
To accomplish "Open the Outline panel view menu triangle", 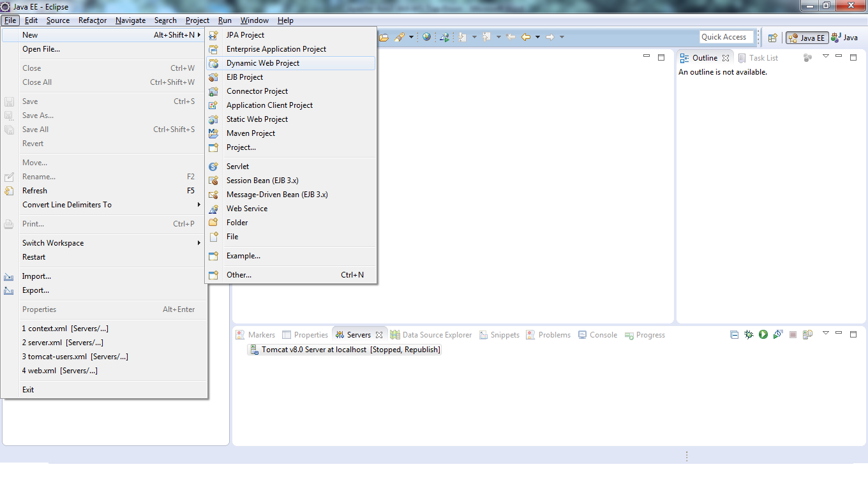I will (825, 56).
